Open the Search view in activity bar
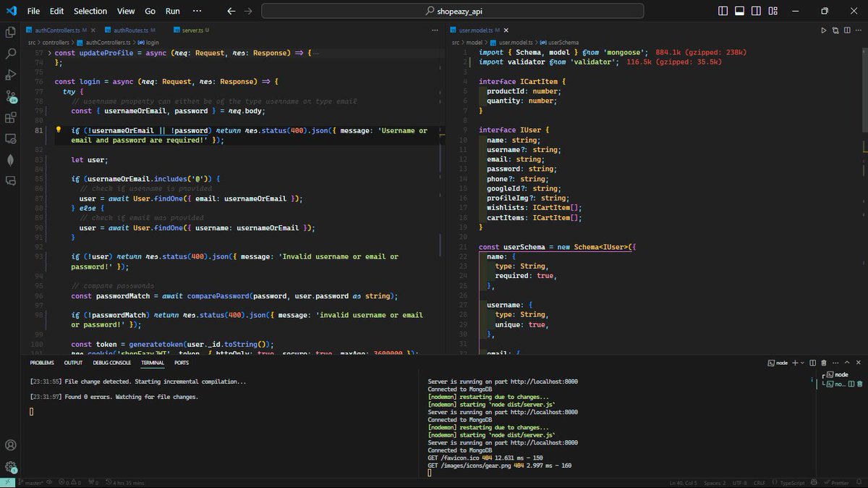Screen dimensions: 868x488 pos(11,54)
